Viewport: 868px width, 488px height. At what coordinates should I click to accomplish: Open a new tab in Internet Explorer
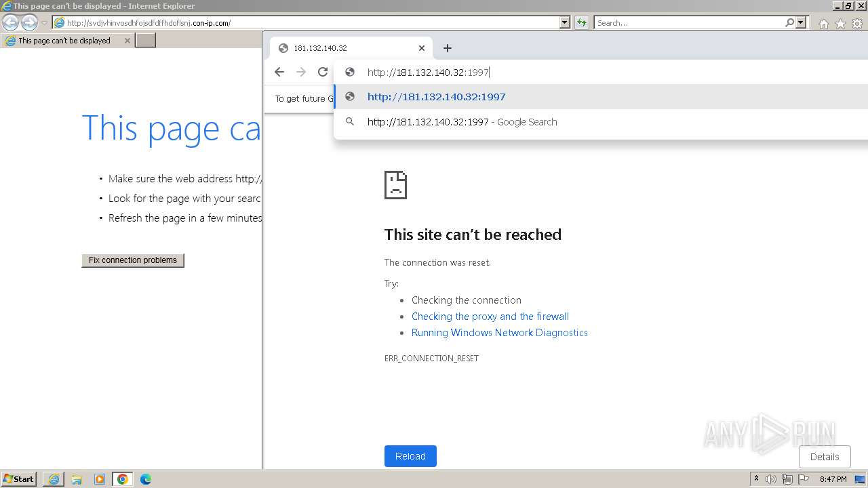point(146,41)
